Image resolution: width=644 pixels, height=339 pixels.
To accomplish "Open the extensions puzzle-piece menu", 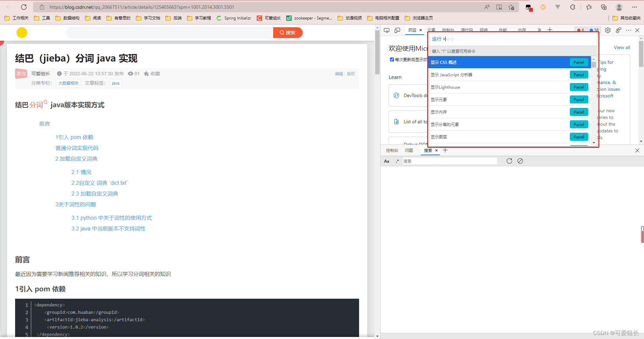I will (573, 7).
